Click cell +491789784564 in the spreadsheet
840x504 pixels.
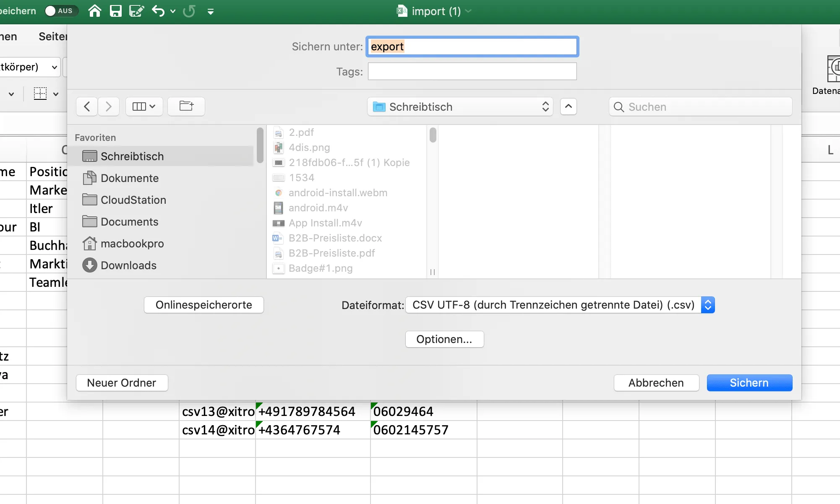click(313, 411)
